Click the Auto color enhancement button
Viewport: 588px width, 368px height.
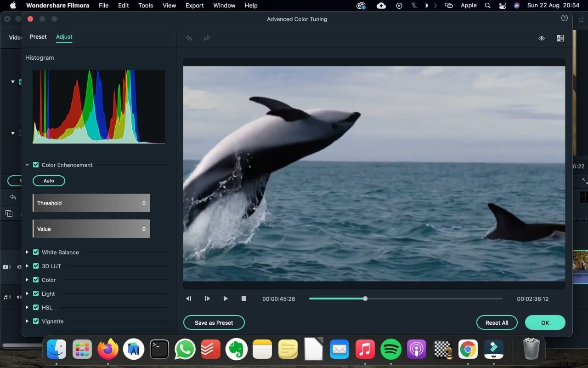[49, 180]
